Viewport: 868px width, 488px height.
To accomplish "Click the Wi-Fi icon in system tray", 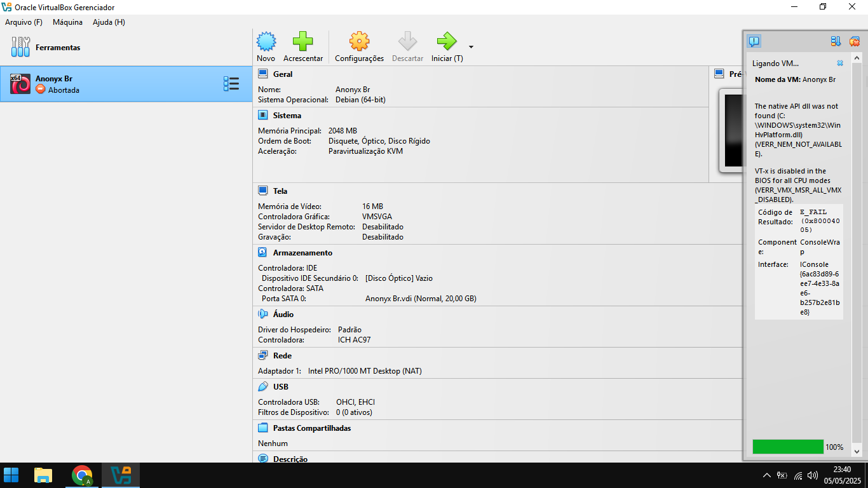I will point(797,475).
